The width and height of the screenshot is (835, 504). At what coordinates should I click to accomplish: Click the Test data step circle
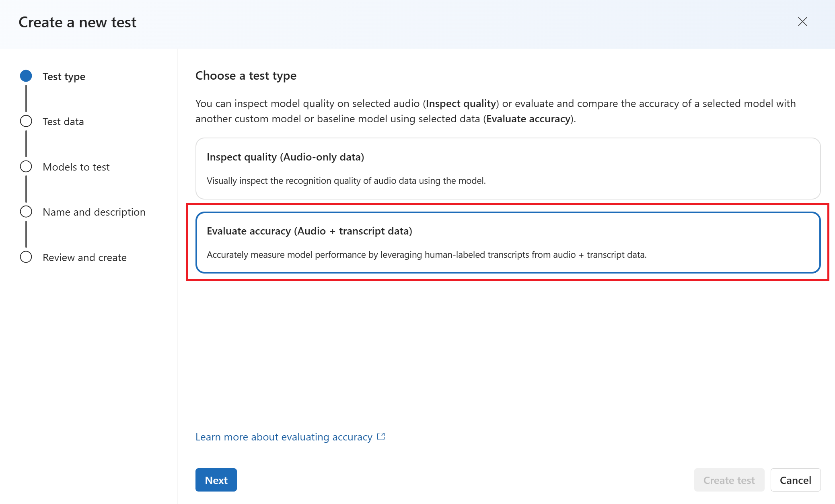point(26,121)
